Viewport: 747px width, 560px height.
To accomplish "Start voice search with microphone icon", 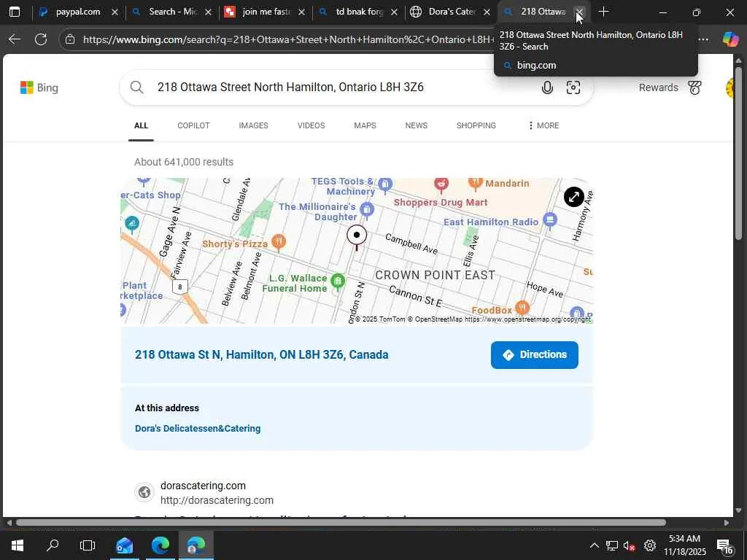I will click(547, 87).
